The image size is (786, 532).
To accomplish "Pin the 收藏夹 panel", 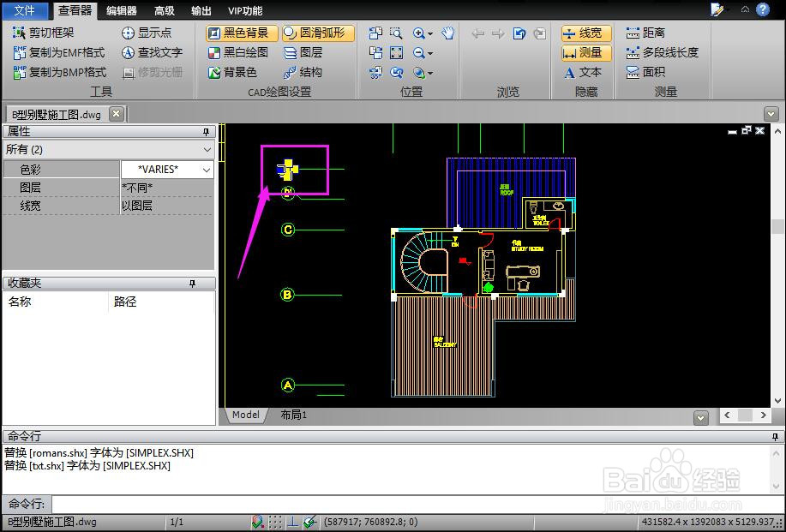I will click(x=192, y=284).
